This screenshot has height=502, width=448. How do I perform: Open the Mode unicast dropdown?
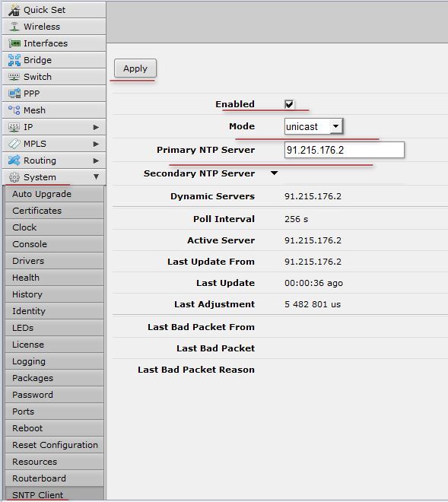pos(313,126)
